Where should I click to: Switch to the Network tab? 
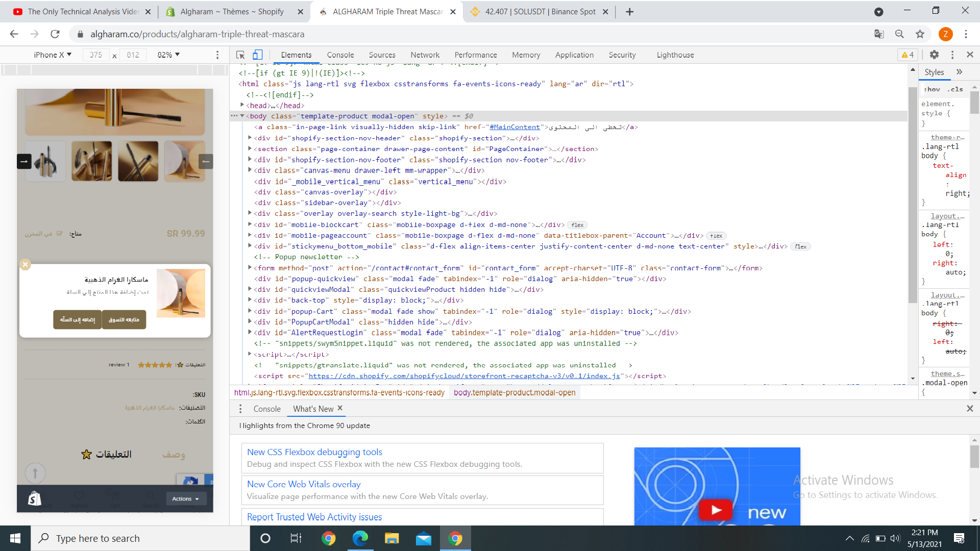click(425, 55)
